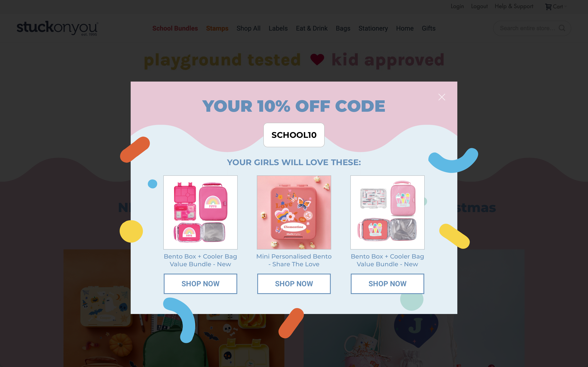This screenshot has height=367, width=588.
Task: Click the stuckonyou logo
Action: [57, 28]
